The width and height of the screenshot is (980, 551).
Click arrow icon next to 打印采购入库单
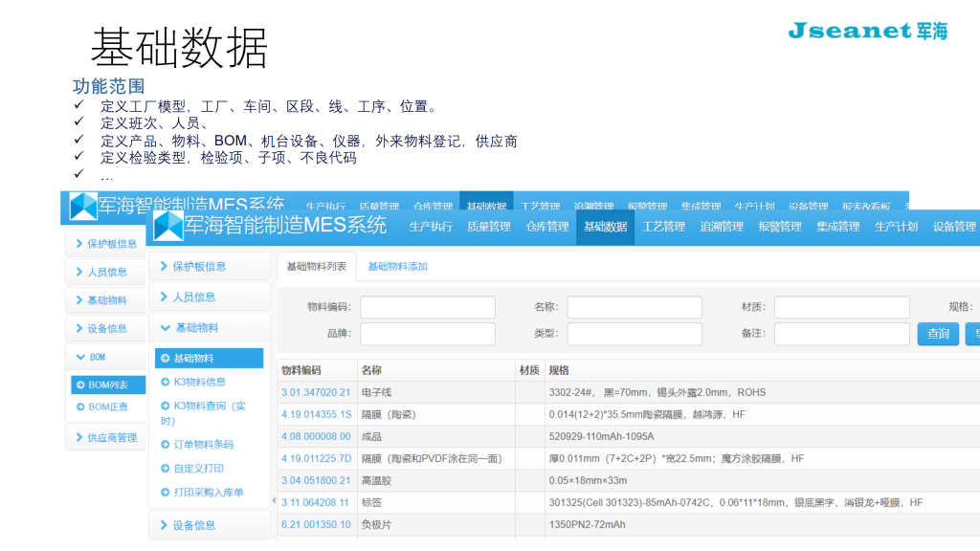(165, 492)
